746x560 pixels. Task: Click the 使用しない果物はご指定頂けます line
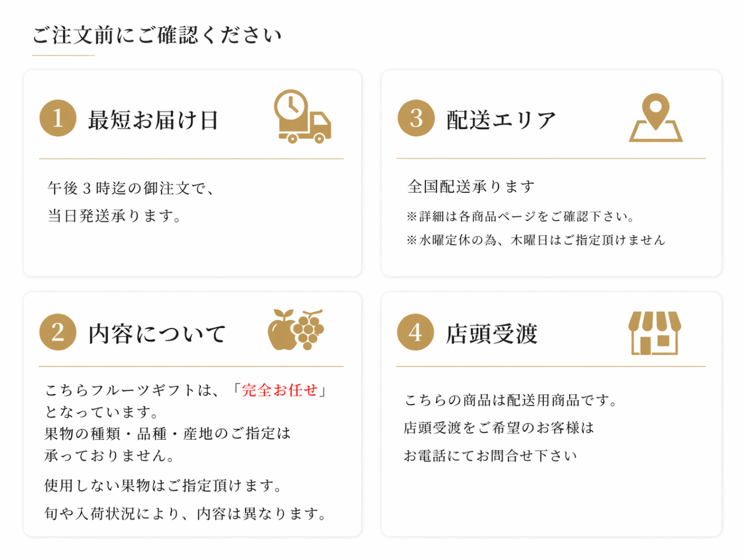[x=163, y=485]
